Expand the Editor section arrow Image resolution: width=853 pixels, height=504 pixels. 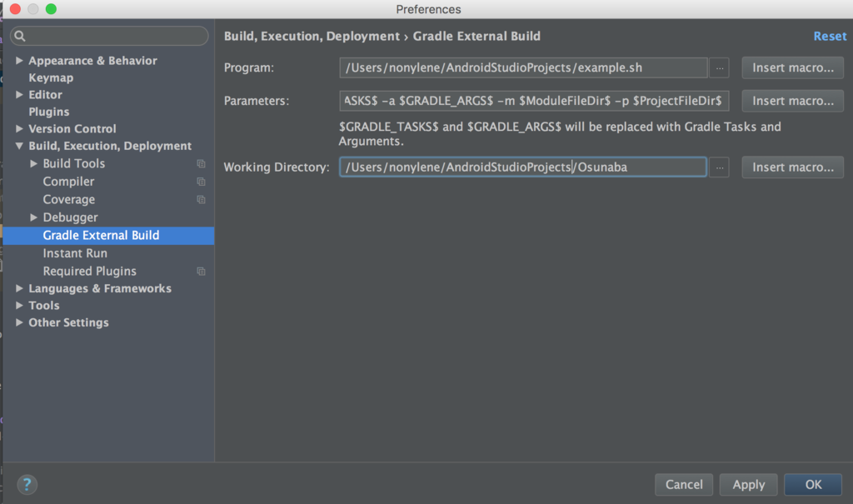tap(19, 95)
